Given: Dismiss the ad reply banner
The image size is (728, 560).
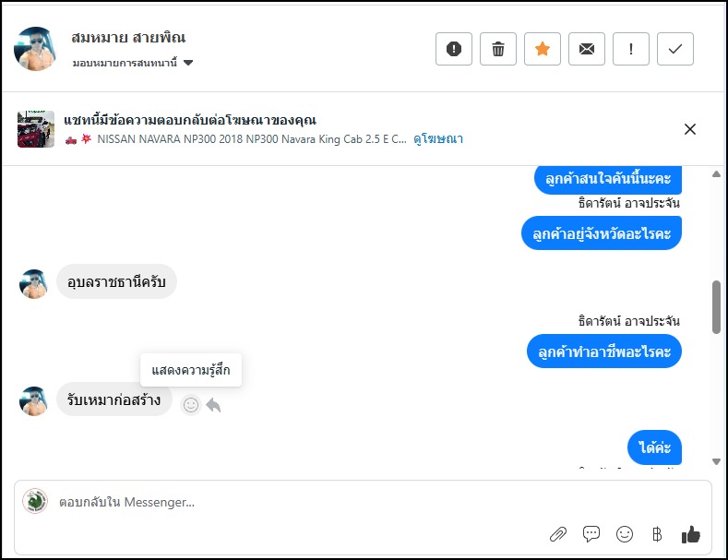Looking at the screenshot, I should click(x=690, y=129).
